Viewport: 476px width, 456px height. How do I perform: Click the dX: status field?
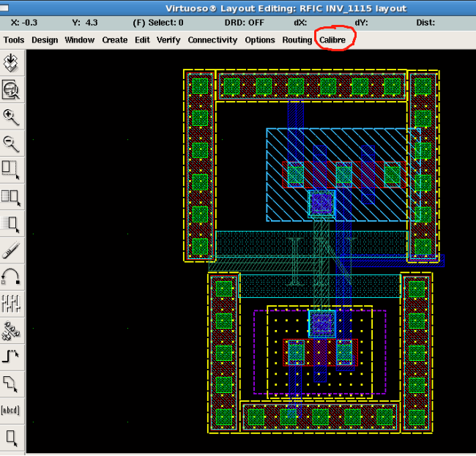[x=300, y=23]
